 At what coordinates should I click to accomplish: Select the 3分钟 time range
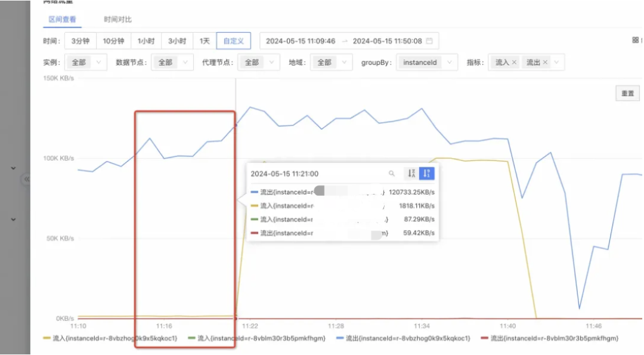click(x=80, y=41)
